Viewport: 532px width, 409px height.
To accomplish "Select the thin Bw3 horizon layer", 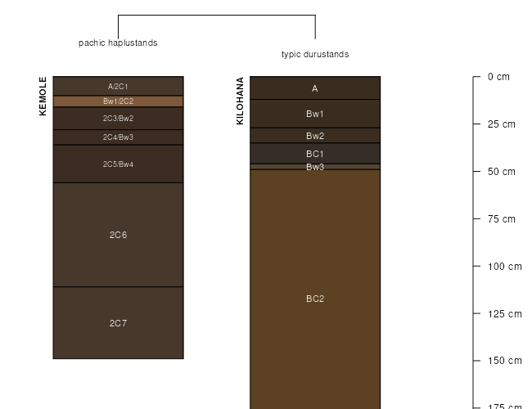I will tap(315, 167).
